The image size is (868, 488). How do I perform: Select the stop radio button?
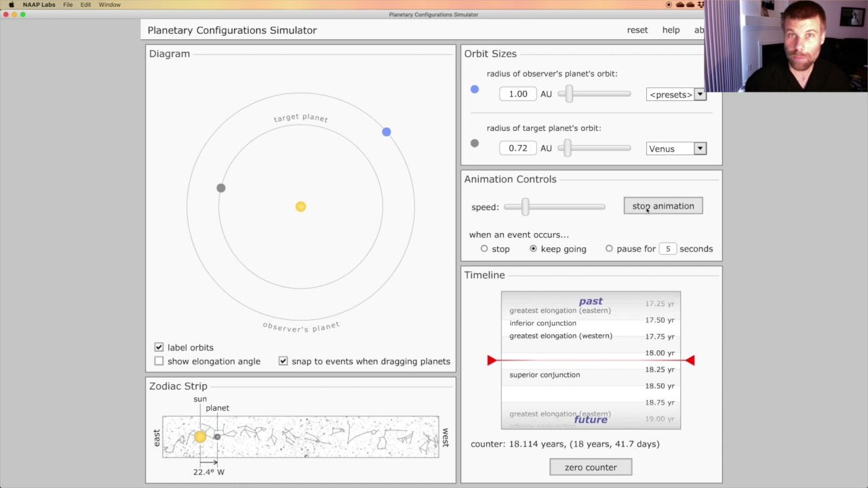click(484, 249)
